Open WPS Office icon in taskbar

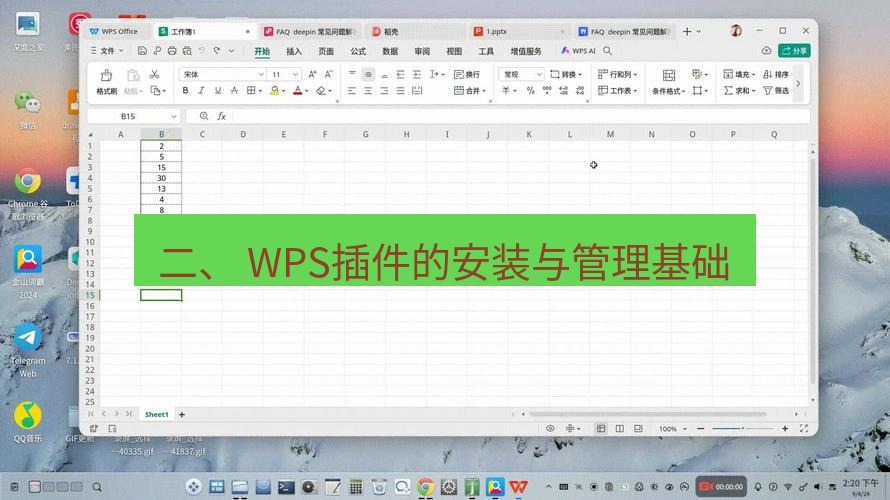(x=518, y=486)
